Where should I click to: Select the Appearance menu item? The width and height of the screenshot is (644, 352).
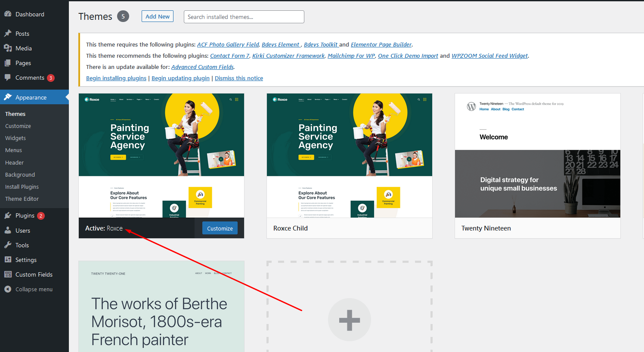click(x=34, y=97)
